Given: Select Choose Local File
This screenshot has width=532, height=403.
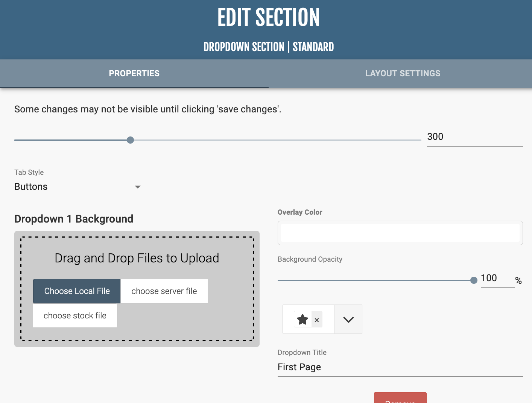Looking at the screenshot, I should [x=76, y=291].
